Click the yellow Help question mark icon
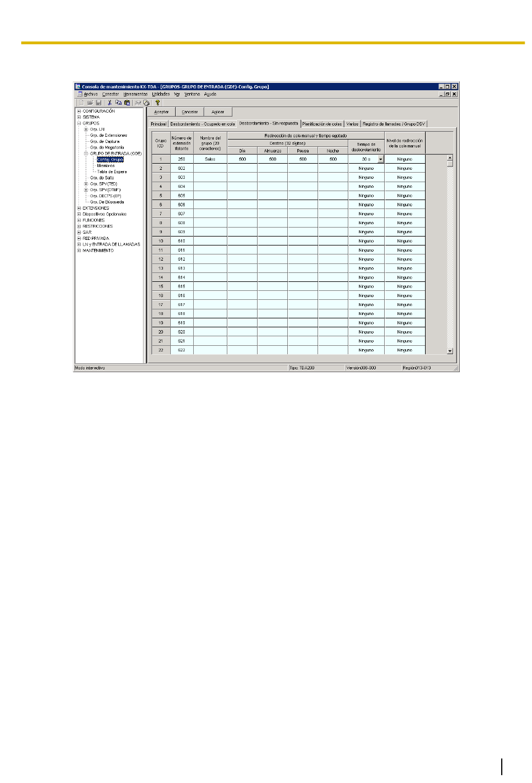Image resolution: width=532 pixels, height=783 pixels. tap(158, 103)
